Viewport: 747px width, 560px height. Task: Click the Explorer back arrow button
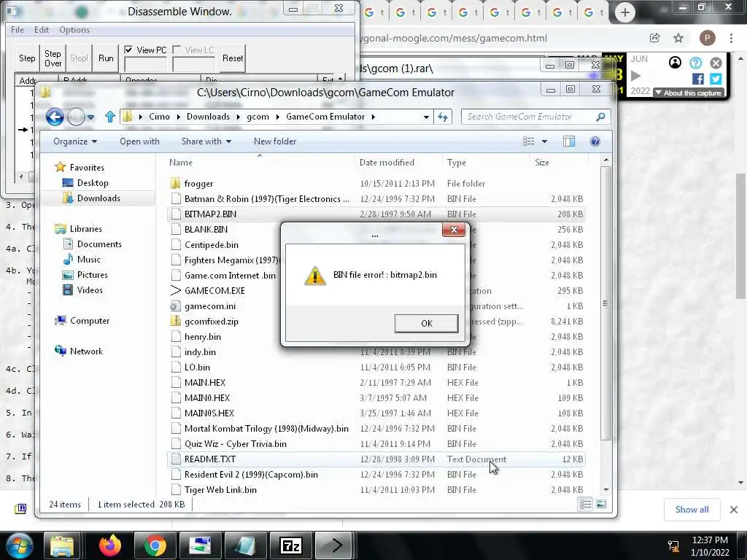[x=55, y=117]
